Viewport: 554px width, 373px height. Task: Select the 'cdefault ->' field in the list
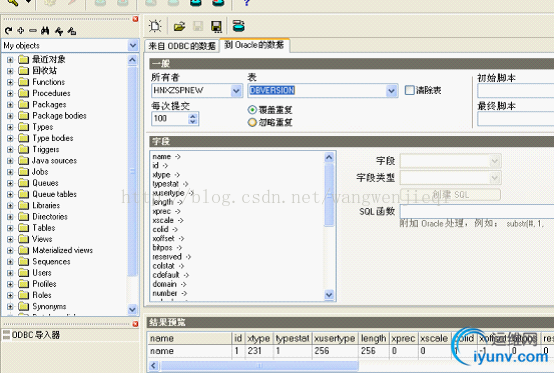pyautogui.click(x=171, y=275)
